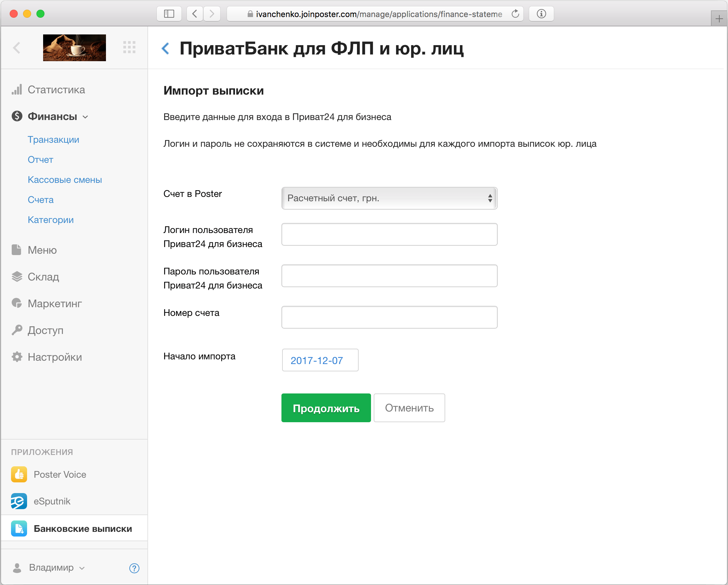Click the Отменить button
This screenshot has height=585, width=728.
point(409,408)
